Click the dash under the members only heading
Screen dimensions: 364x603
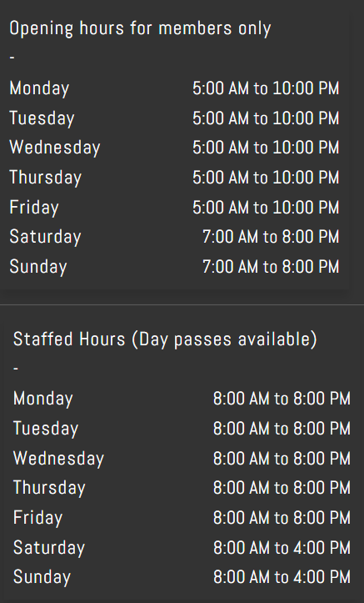click(12, 58)
